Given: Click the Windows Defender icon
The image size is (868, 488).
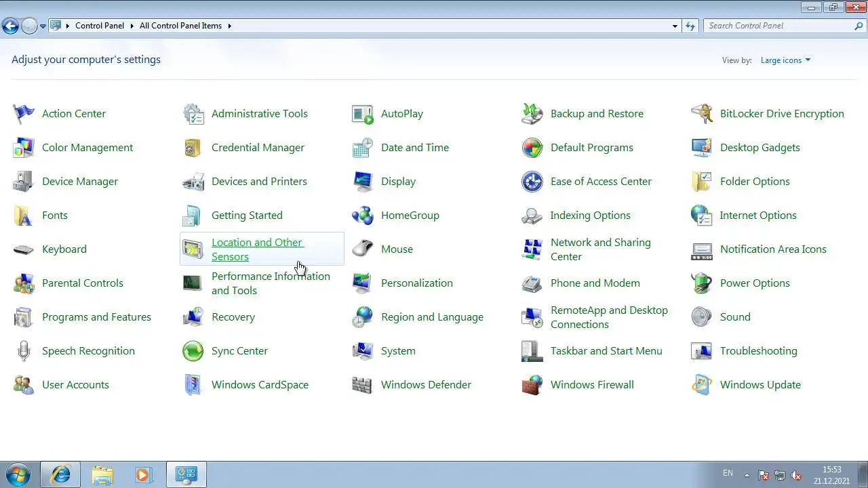Looking at the screenshot, I should click(363, 385).
